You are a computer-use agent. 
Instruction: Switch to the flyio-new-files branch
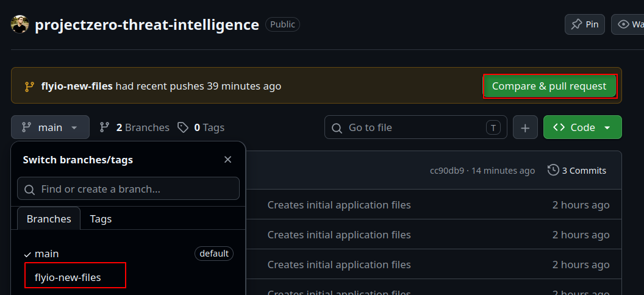(x=68, y=277)
